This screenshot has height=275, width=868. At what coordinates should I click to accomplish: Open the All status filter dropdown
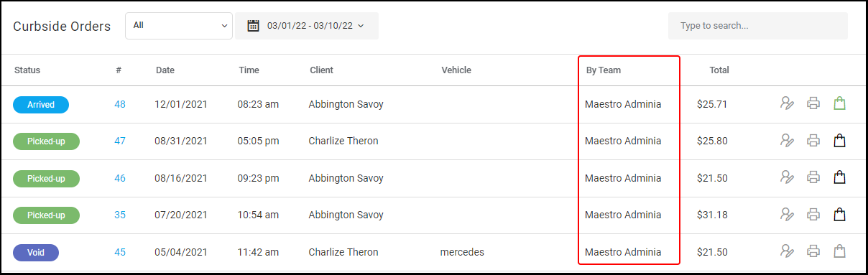pyautogui.click(x=179, y=26)
